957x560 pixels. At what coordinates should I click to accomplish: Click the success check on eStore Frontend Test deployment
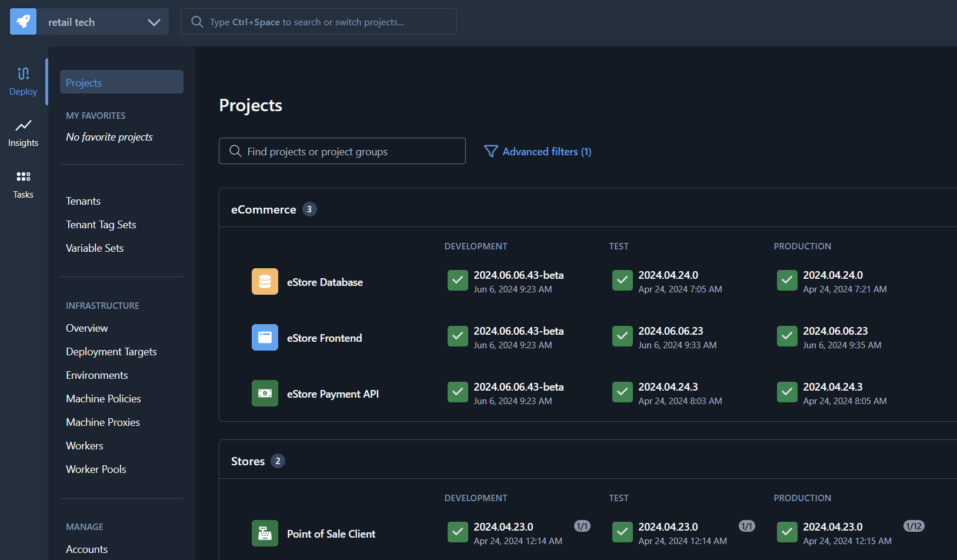click(622, 336)
